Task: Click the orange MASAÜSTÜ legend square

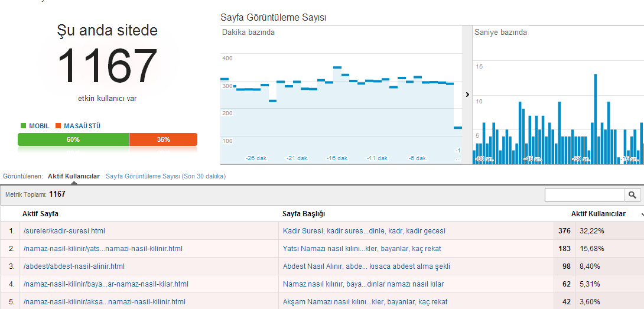Action: pyautogui.click(x=58, y=126)
